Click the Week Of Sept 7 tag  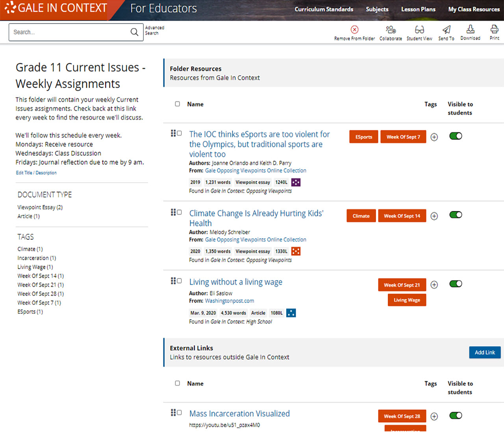click(x=403, y=137)
